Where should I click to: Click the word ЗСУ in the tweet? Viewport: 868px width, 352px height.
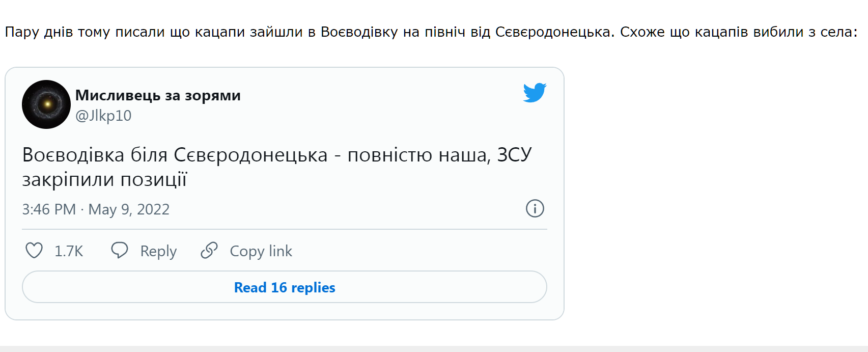514,155
